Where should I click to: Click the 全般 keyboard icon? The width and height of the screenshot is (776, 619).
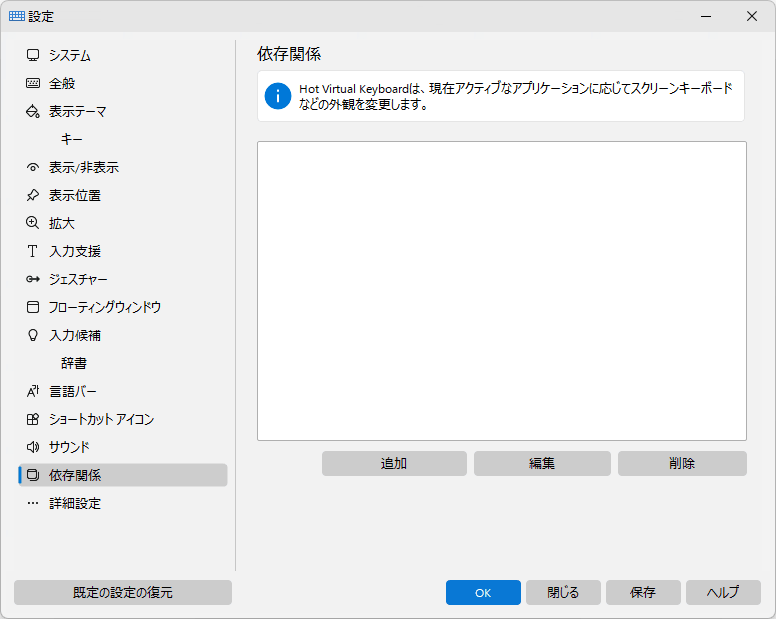(33, 83)
